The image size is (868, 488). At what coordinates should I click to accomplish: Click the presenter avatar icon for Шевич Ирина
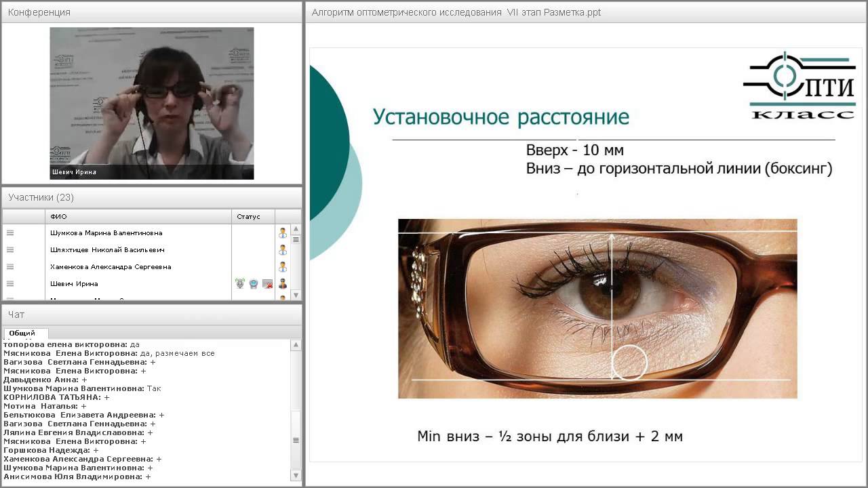point(283,284)
